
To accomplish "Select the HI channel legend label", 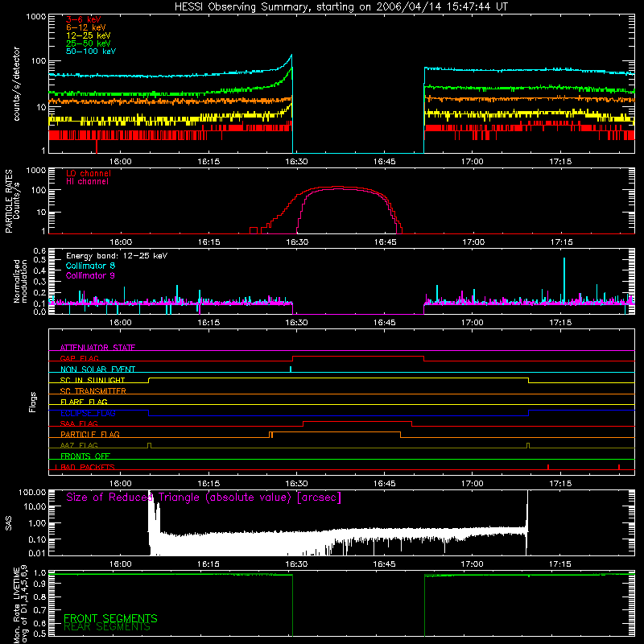I will [x=87, y=182].
